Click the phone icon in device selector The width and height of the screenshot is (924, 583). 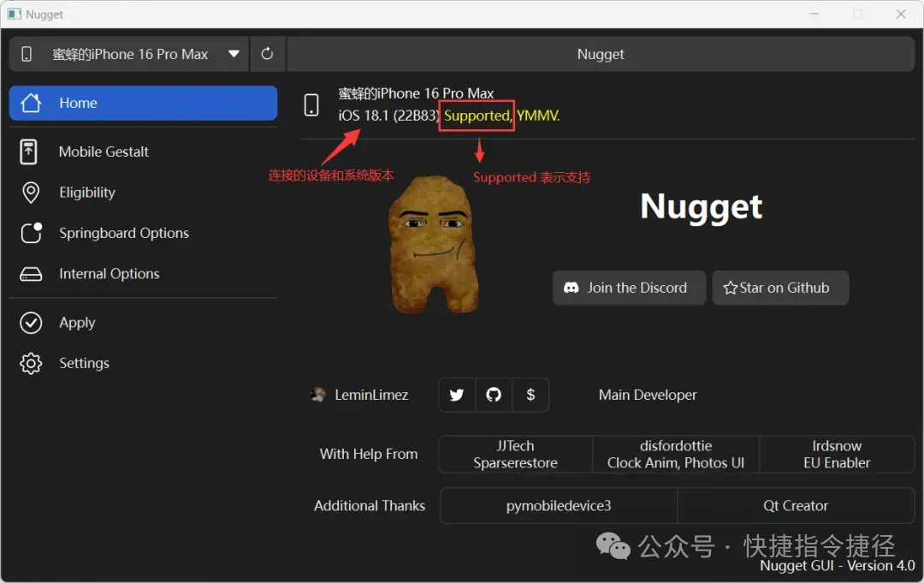click(27, 54)
